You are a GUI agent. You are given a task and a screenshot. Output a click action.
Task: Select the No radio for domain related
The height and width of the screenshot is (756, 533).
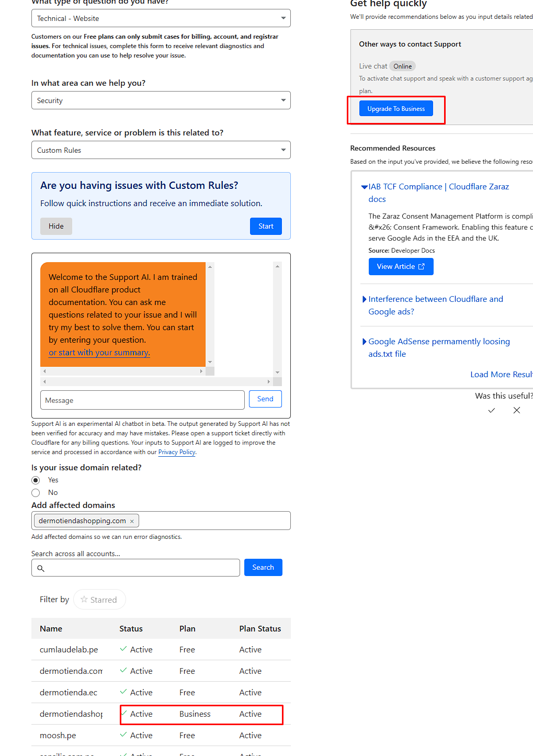36,493
